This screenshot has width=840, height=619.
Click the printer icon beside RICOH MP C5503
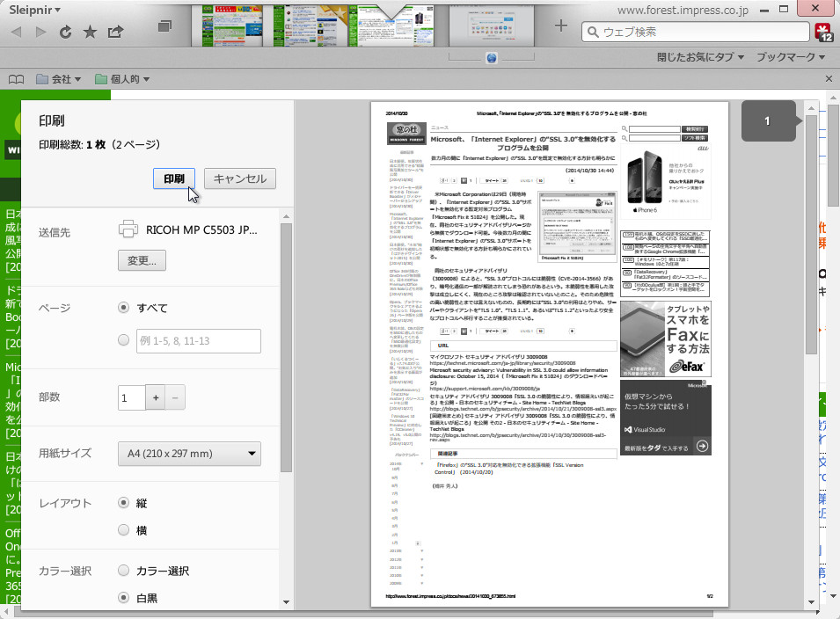(128, 229)
